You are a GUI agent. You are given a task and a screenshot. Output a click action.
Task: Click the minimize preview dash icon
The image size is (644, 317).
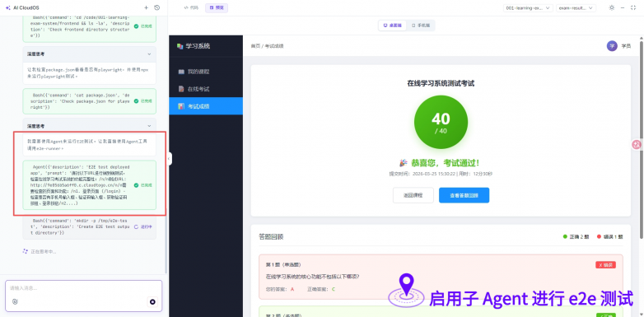click(x=623, y=7)
